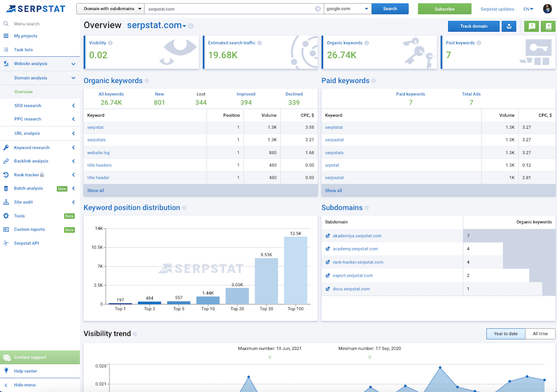Viewport: 557px width, 392px height.
Task: Collapse the Website analysis menu section
Action: tap(73, 64)
